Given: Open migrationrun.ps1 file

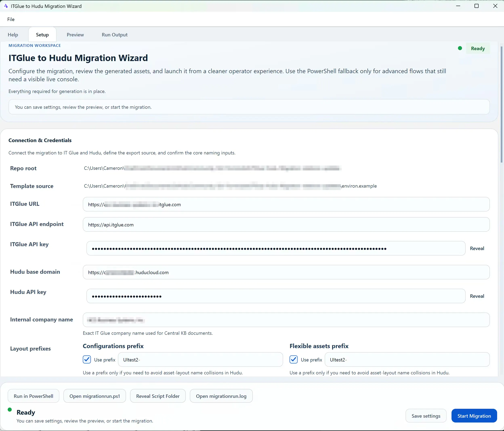Looking at the screenshot, I should (x=95, y=396).
